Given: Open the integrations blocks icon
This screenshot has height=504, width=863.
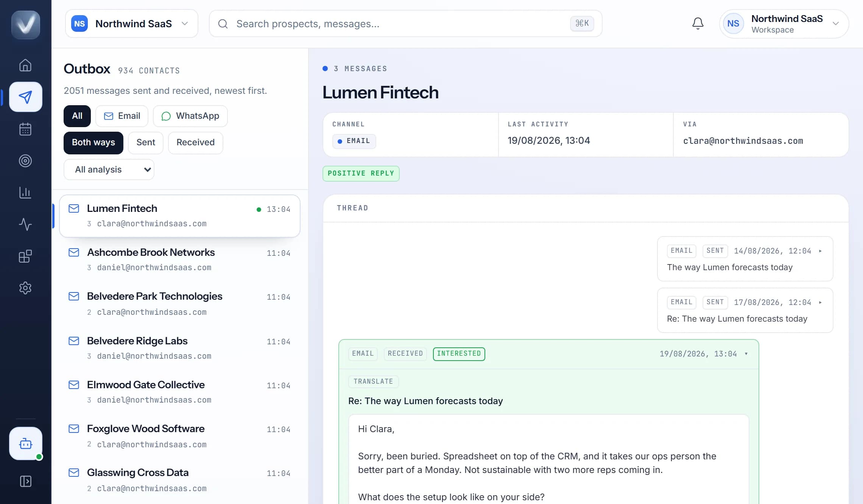Looking at the screenshot, I should pyautogui.click(x=25, y=256).
